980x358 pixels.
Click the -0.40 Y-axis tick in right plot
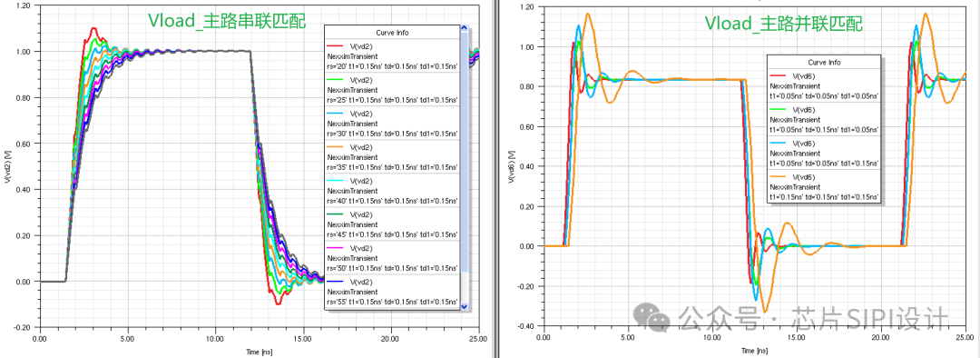(x=526, y=325)
